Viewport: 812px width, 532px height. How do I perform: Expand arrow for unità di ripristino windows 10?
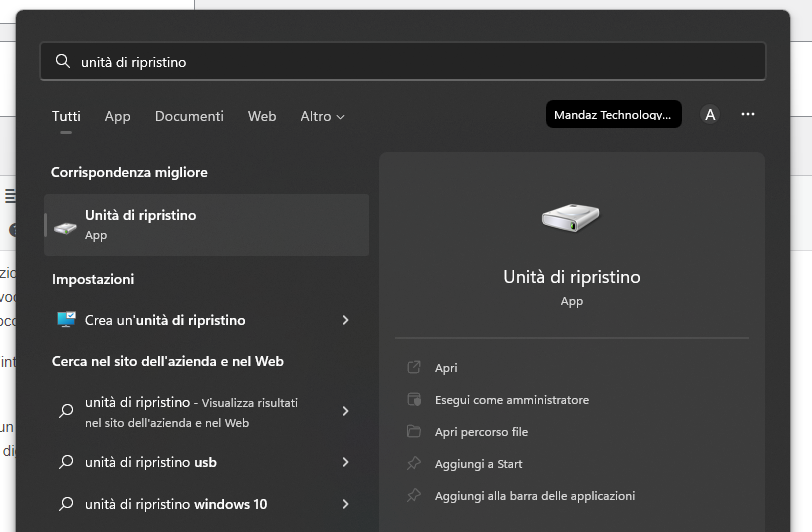[345, 504]
